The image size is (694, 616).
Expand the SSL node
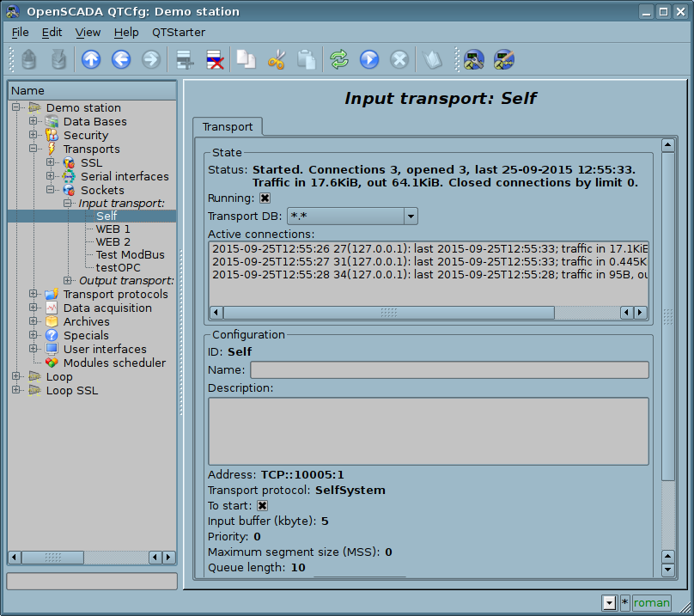[x=51, y=162]
